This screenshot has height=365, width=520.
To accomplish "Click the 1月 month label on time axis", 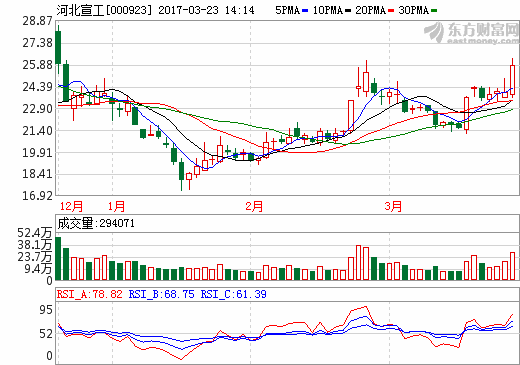I will click(116, 206).
